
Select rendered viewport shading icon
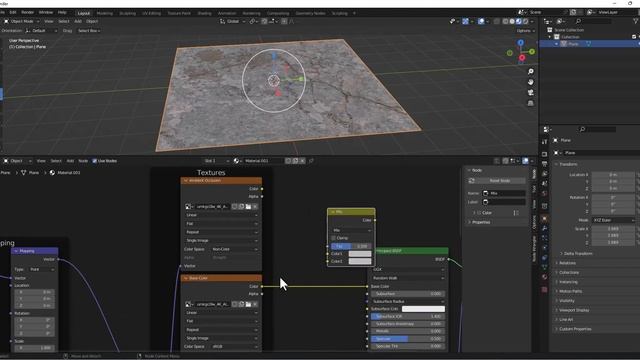coord(526,21)
